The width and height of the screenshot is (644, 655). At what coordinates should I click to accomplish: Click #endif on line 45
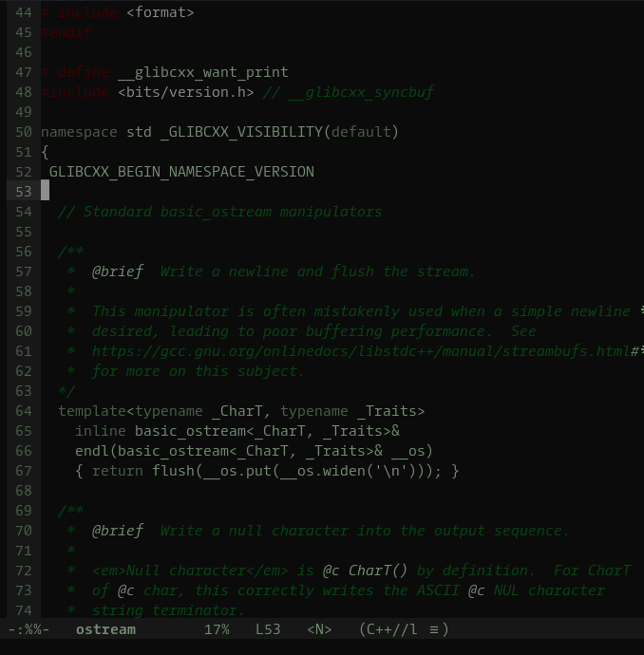tap(66, 32)
